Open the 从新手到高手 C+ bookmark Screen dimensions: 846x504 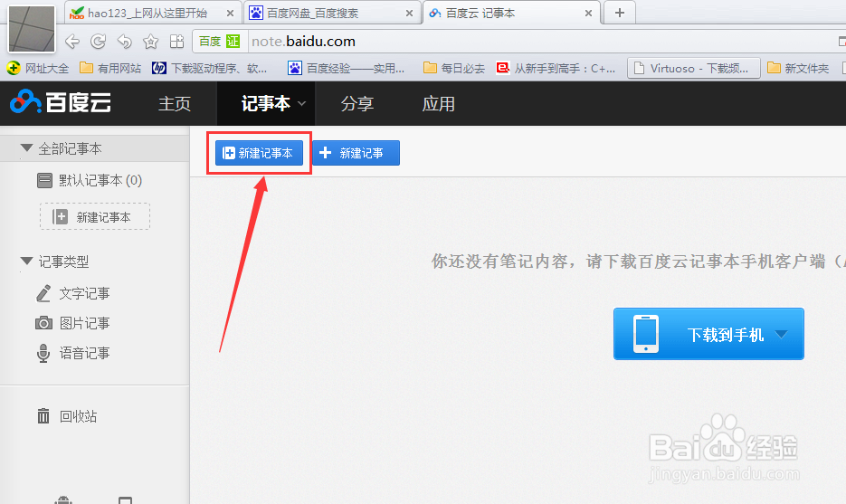click(x=556, y=69)
